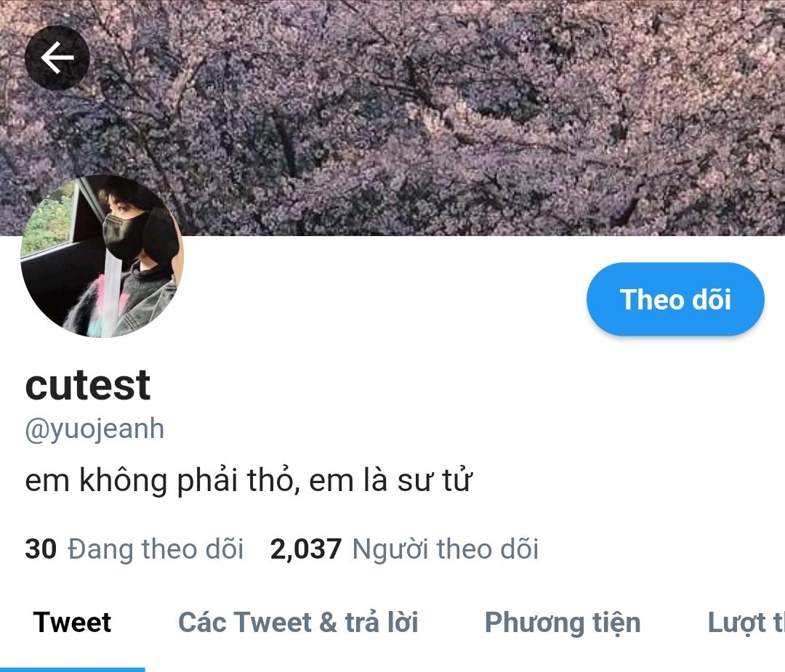View the cherry blossom header banner
Screen dimensions: 785x672
pyautogui.click(x=392, y=118)
